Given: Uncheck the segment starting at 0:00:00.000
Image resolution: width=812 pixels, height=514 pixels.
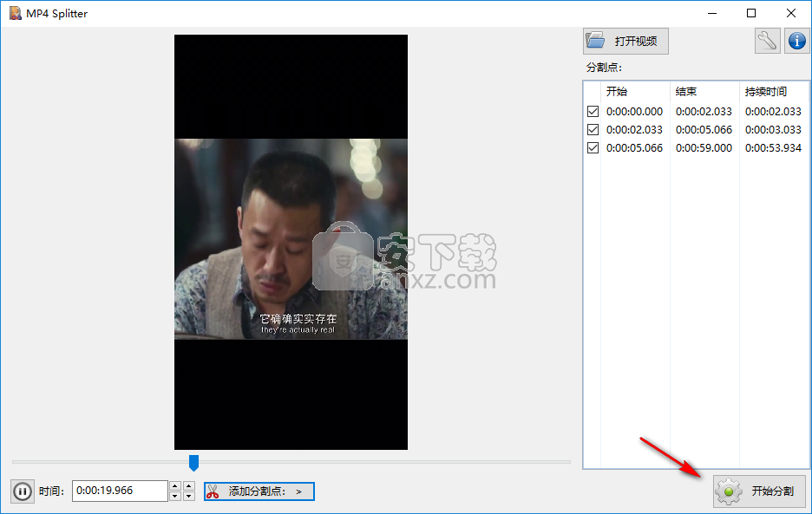Looking at the screenshot, I should point(593,111).
